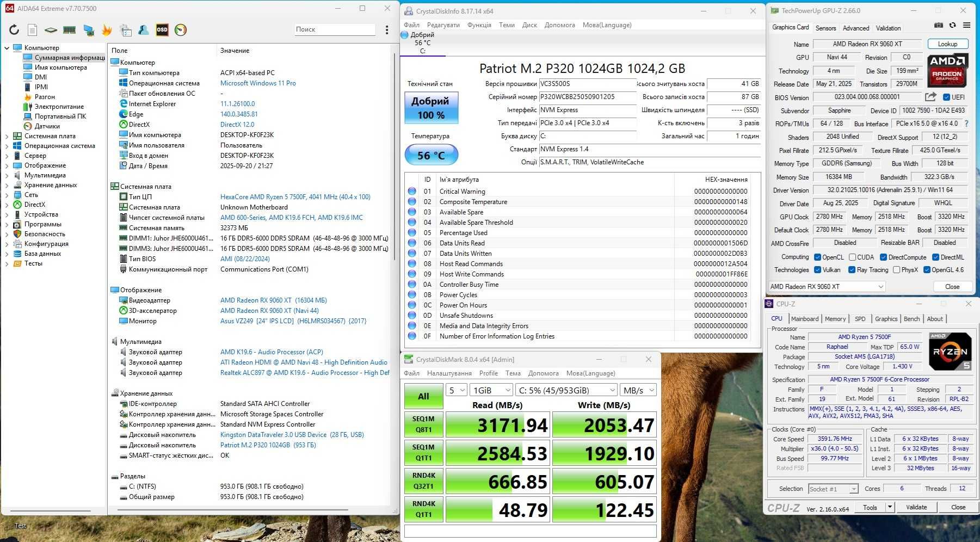This screenshot has height=542, width=980.
Task: Click Серійний номер field in CrystalDiskInfo
Action: pyautogui.click(x=587, y=97)
